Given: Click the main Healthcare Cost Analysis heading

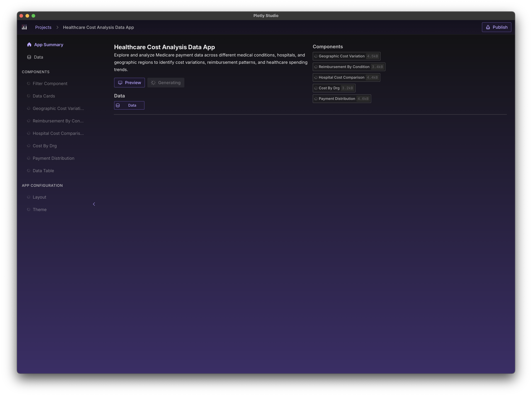Looking at the screenshot, I should tap(164, 47).
